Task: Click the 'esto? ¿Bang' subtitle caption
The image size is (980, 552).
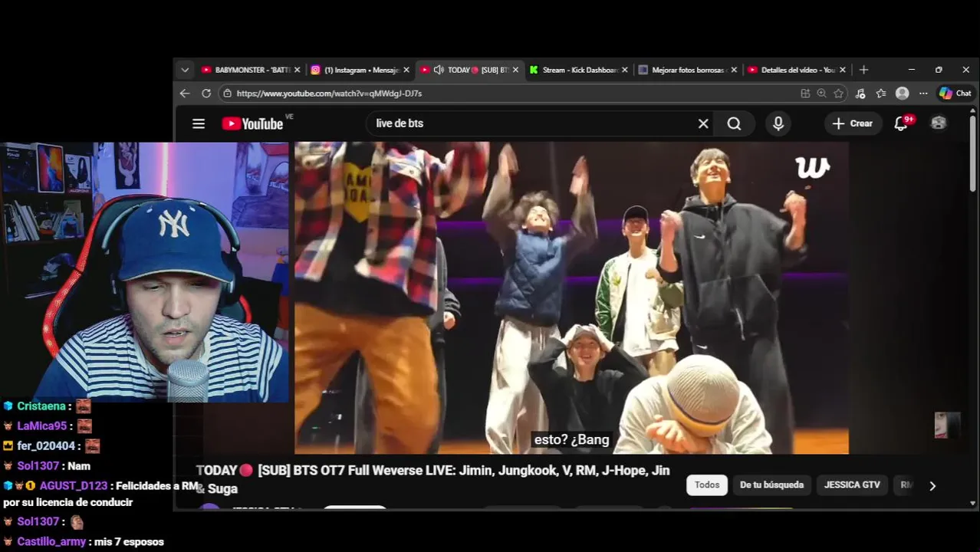Action: click(572, 440)
